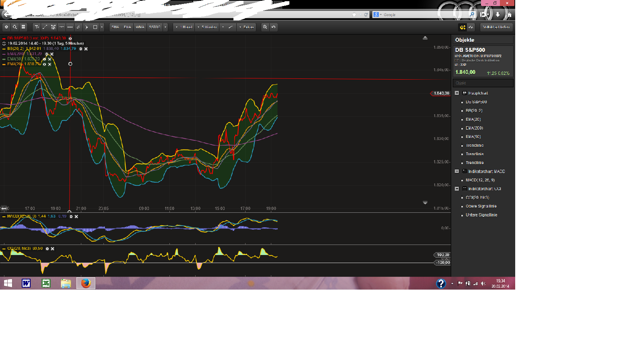The image size is (644, 362).
Task: Open File Explorer from the taskbar
Action: [x=66, y=283]
